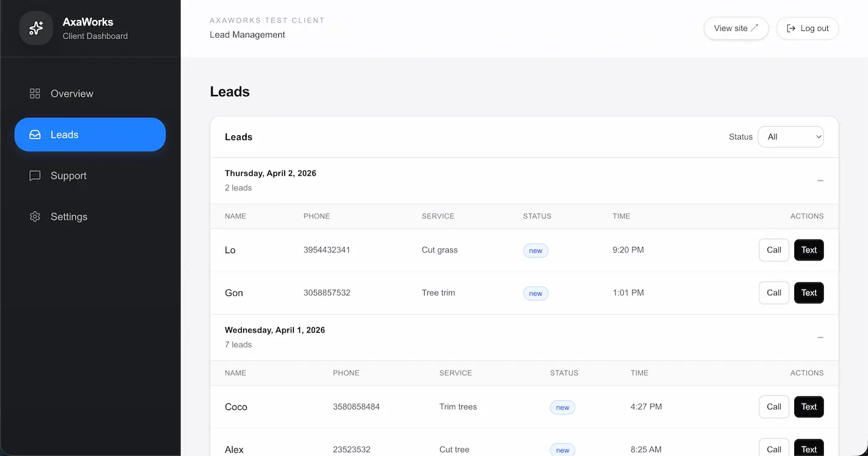Call the lead named Lo
Viewport: 868px width, 456px height.
point(774,250)
